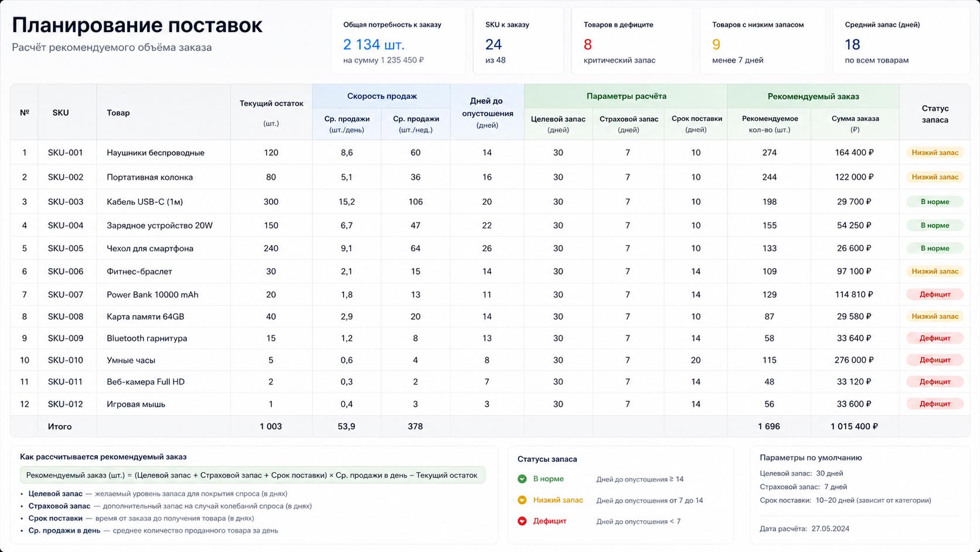Viewport: 980px width, 552px height.
Task: Click the Низкий запас badge for SKU-008
Action: (935, 317)
